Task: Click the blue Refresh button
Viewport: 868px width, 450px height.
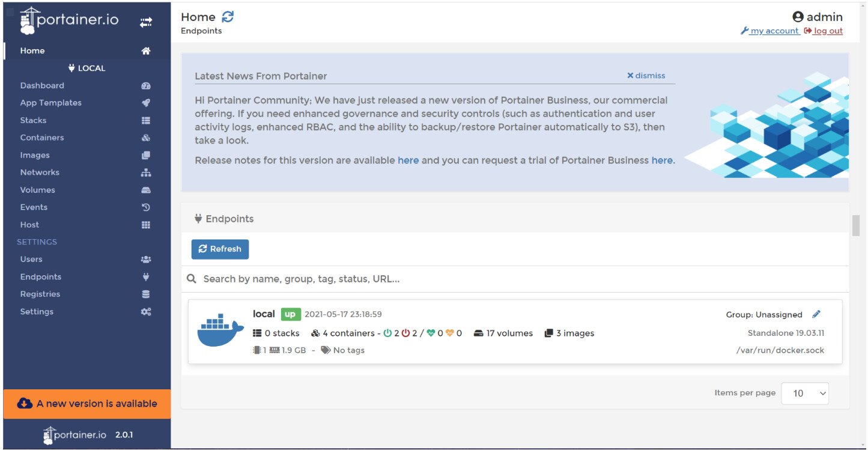Action: (x=220, y=249)
